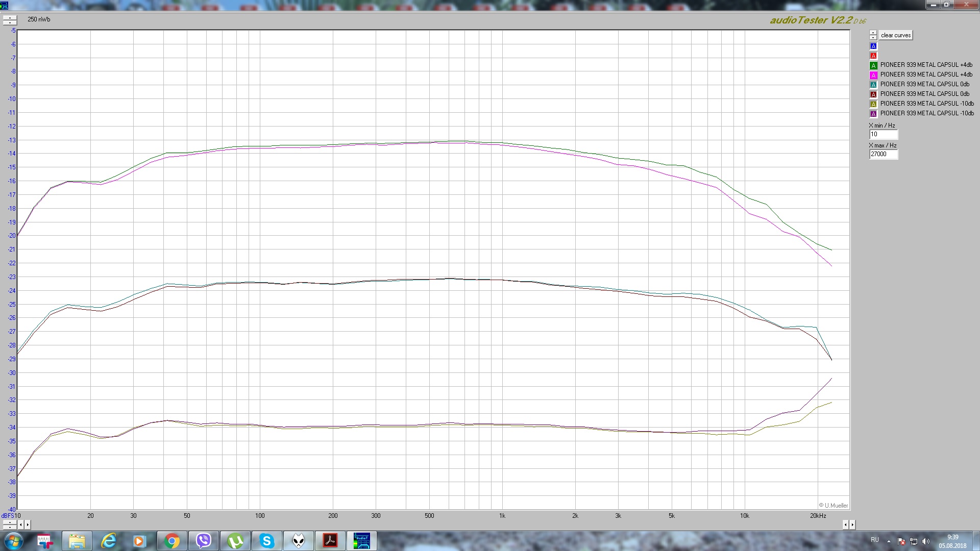The image size is (980, 551).
Task: Click the red curve A marker
Action: pos(873,56)
